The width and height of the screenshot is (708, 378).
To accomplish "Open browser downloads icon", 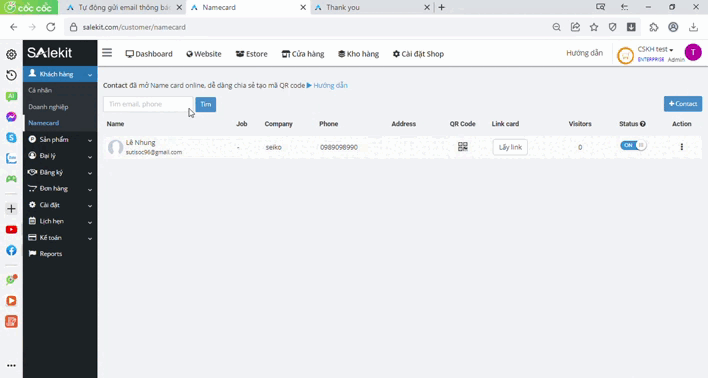I will [x=694, y=27].
